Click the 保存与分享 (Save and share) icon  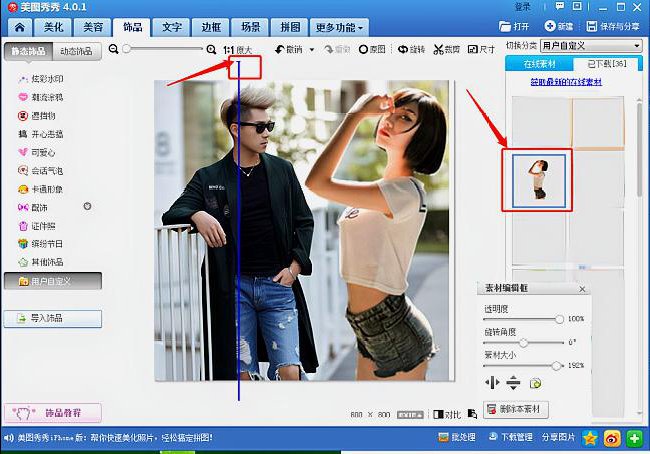(592, 26)
